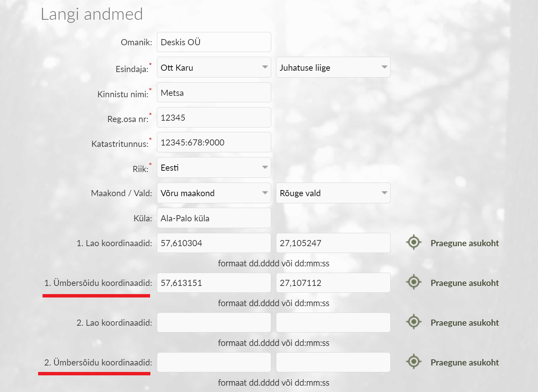Viewport: 538px width, 392px height.
Task: Click 1. Lao longitude field 27,105247
Action: coord(333,243)
